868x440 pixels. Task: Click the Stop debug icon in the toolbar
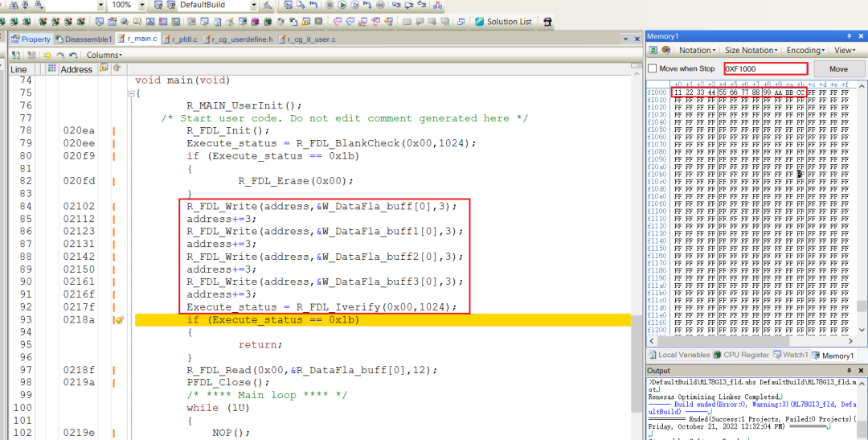[x=330, y=5]
